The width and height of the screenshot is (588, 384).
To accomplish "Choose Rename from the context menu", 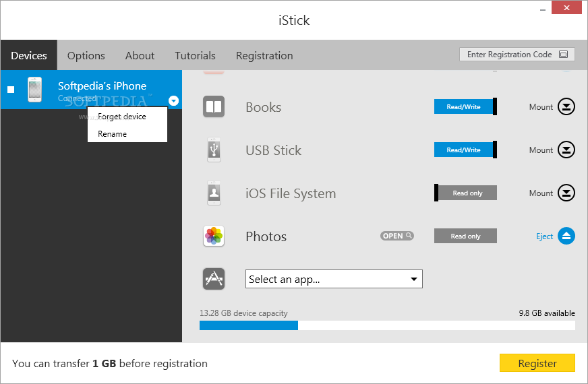I will tap(127, 134).
